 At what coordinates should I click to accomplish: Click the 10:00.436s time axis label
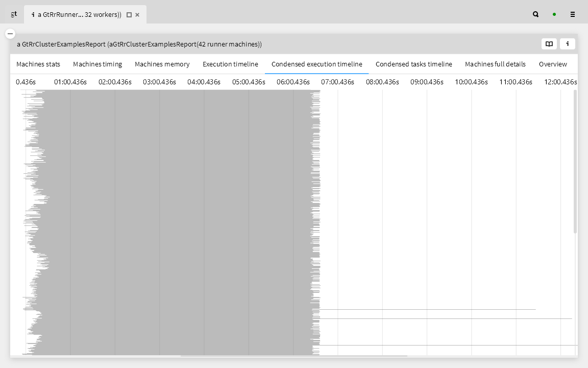(472, 82)
